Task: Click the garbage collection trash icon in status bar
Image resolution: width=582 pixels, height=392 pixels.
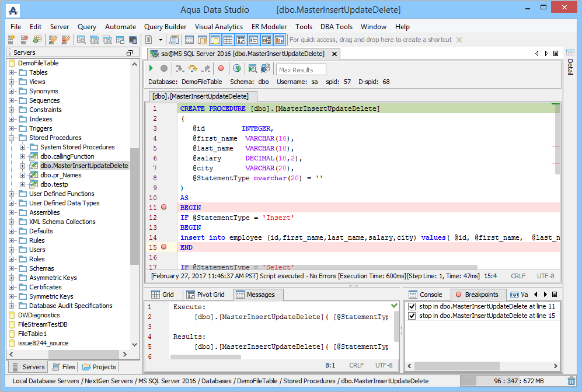Action: point(571,381)
